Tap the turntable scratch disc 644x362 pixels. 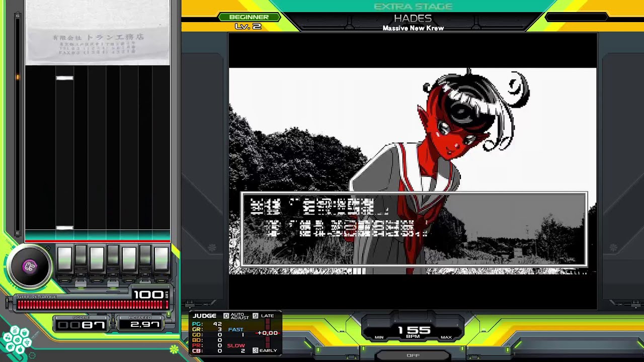pos(30,266)
